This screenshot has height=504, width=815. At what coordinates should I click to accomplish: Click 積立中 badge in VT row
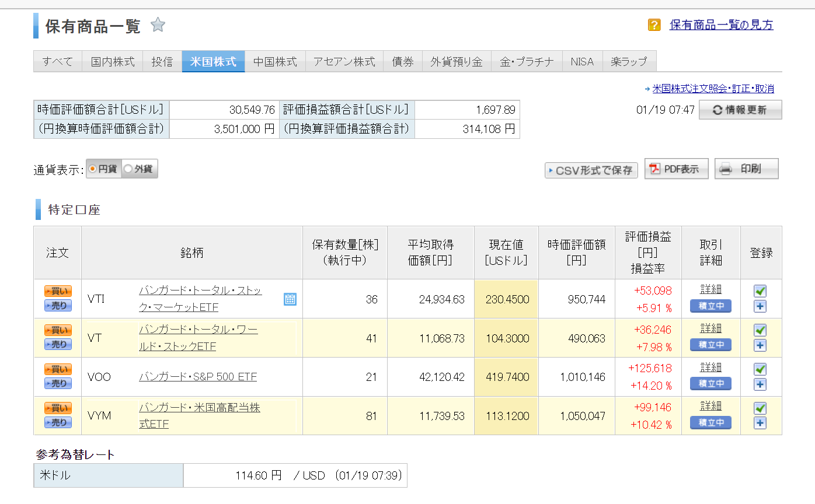(710, 345)
